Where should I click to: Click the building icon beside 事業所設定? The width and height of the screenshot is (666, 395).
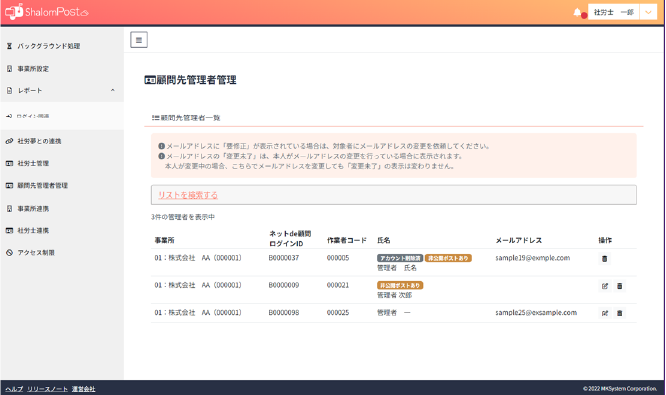click(x=9, y=68)
